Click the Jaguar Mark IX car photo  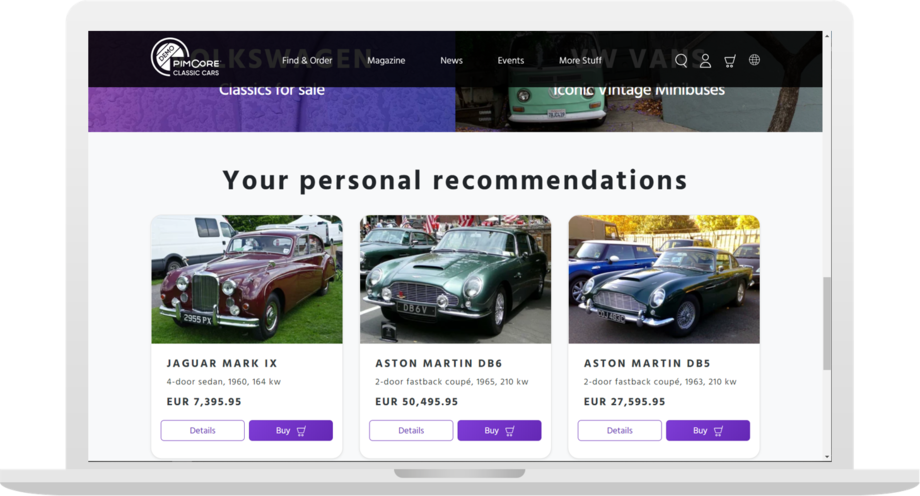(x=247, y=279)
